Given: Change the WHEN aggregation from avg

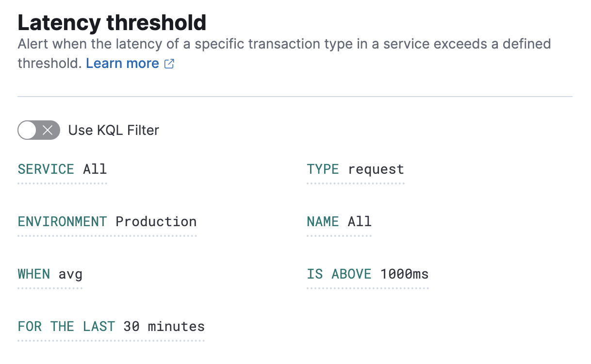Looking at the screenshot, I should point(70,274).
